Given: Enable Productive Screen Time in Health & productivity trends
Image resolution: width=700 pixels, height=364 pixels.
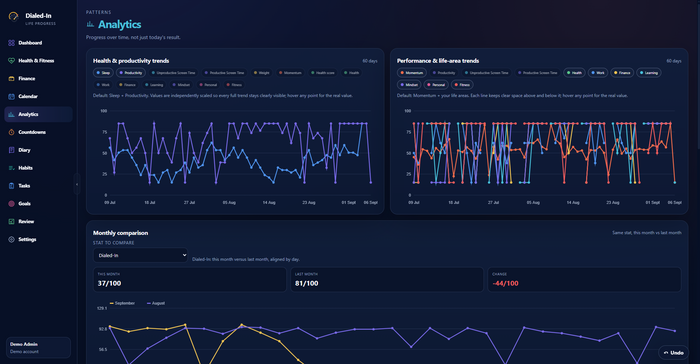Looking at the screenshot, I should [224, 73].
